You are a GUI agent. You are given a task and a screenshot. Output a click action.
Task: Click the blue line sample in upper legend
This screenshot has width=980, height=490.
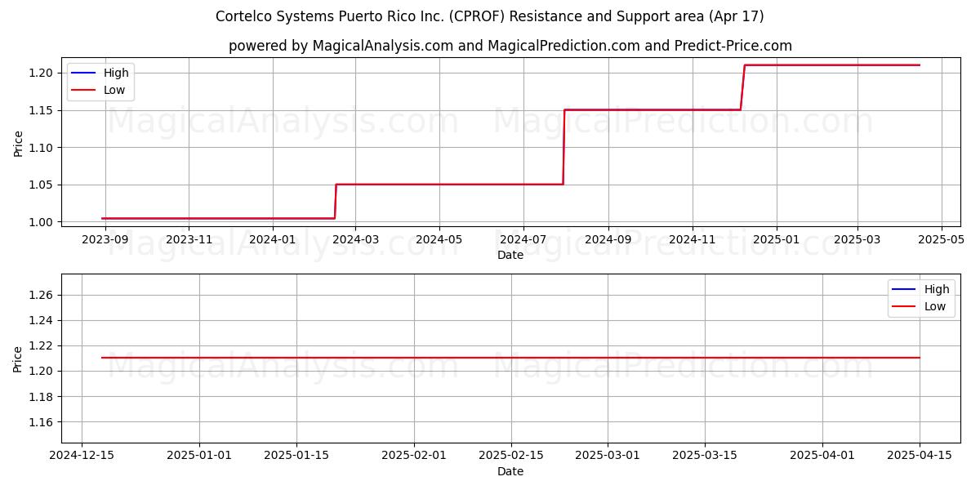[x=85, y=73]
